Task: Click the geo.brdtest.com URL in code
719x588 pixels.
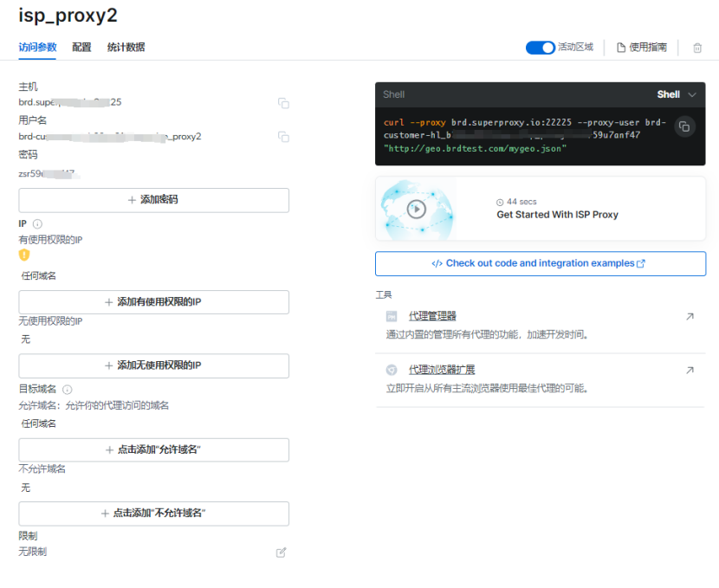Action: (475, 148)
